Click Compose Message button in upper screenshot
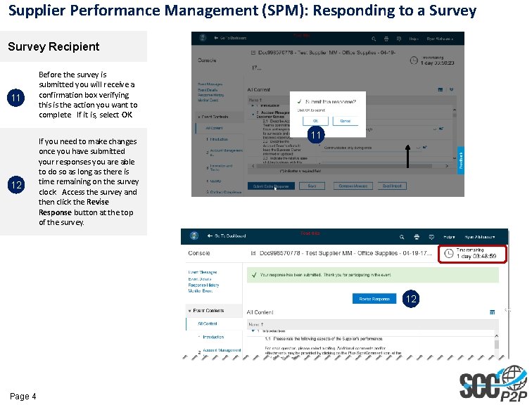Screen dimensions: 532x405 [x=353, y=186]
